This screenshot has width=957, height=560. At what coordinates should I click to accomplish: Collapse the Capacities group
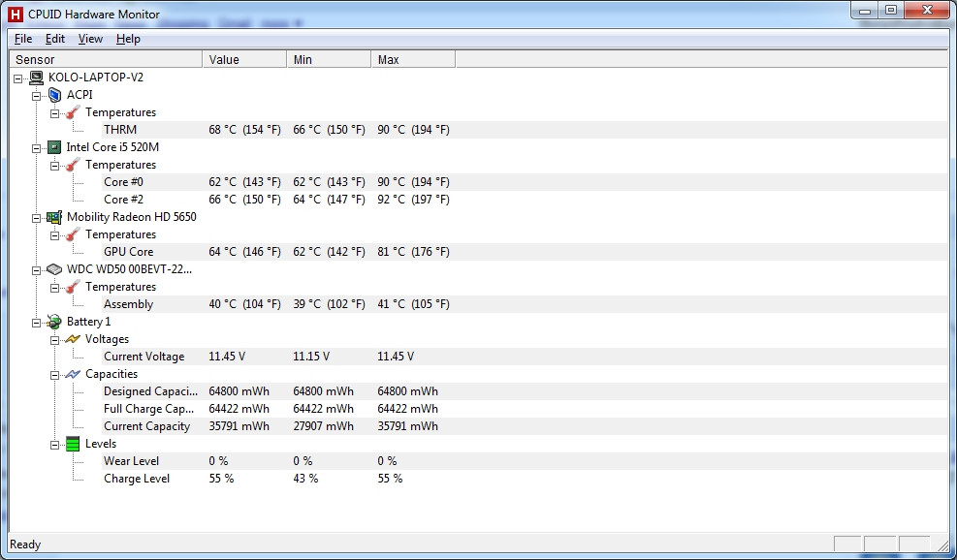(x=55, y=375)
